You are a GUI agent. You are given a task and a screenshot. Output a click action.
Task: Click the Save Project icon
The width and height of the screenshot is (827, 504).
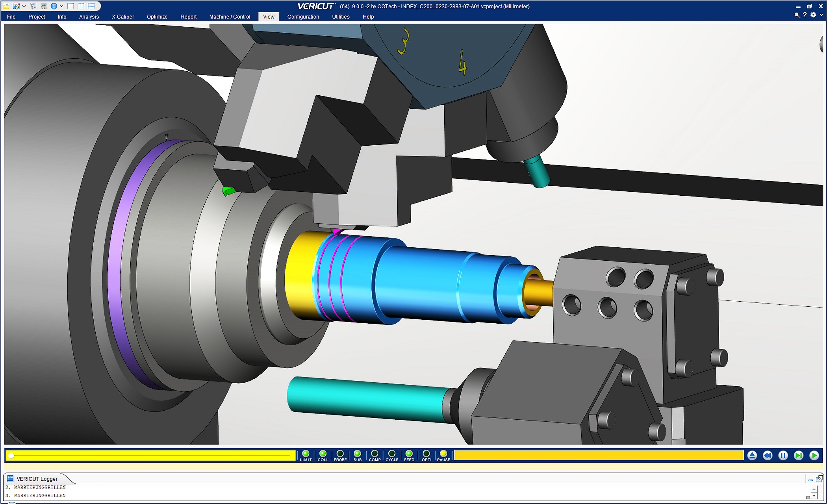coord(16,6)
